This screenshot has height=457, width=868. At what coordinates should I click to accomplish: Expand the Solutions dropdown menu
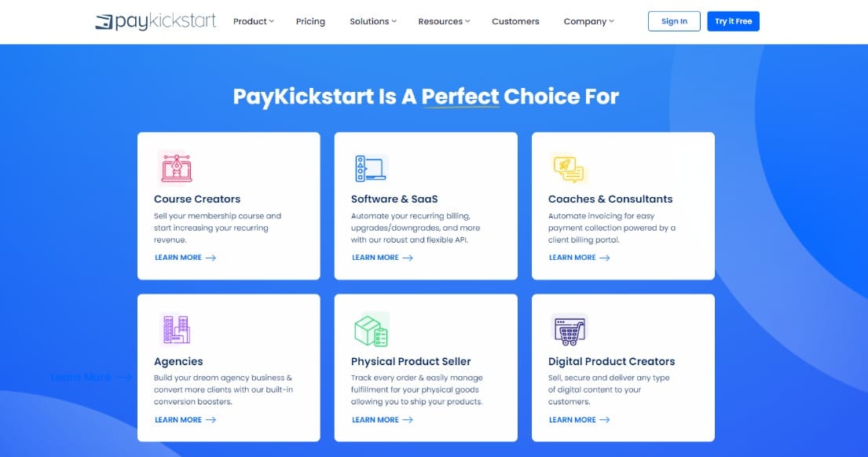click(x=372, y=21)
